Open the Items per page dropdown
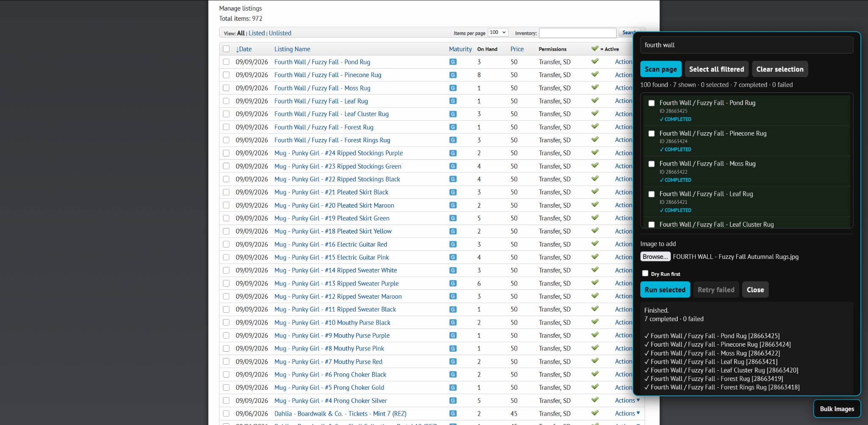Screen dimensions: 868x425 click(x=498, y=33)
